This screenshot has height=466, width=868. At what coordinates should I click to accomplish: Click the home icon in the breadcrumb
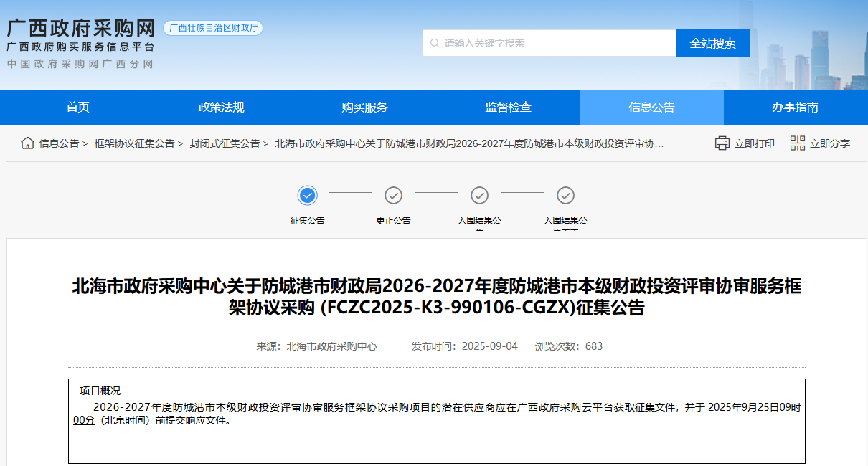click(26, 143)
